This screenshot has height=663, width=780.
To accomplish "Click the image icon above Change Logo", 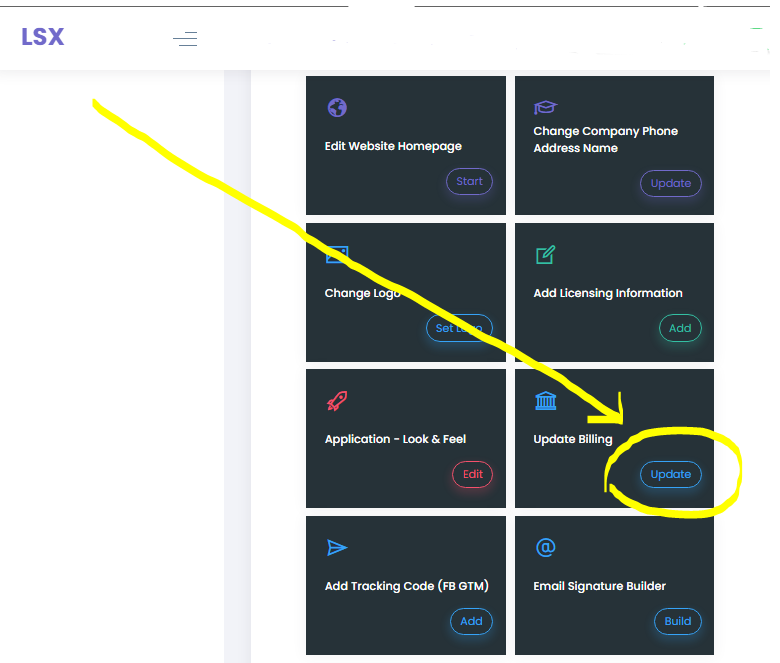I will click(337, 255).
